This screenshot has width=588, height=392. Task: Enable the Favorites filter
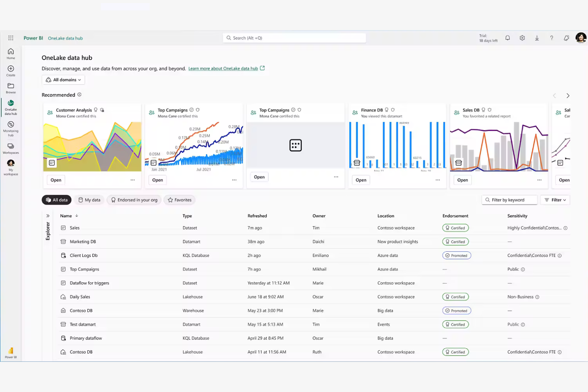pos(179,200)
